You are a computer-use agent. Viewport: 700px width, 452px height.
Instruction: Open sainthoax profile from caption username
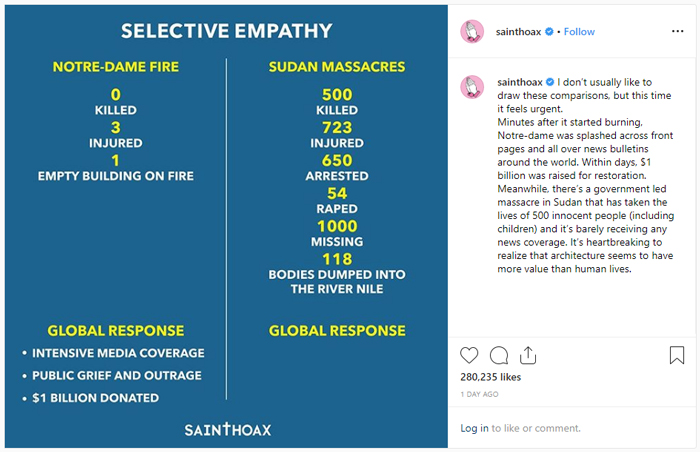coord(520,82)
